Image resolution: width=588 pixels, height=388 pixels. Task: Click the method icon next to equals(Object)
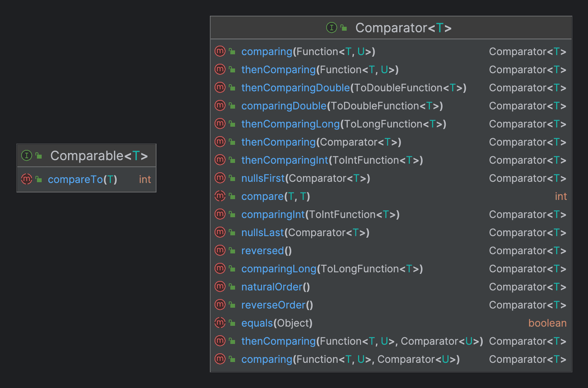[x=220, y=323]
